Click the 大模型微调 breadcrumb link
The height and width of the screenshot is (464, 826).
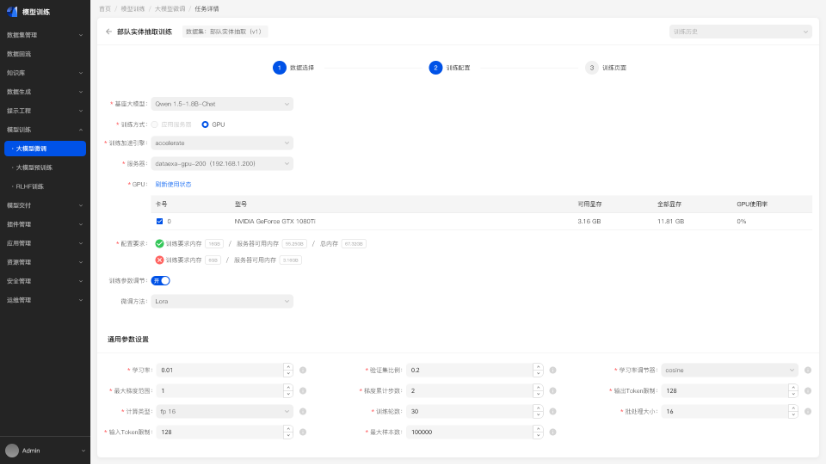167,8
